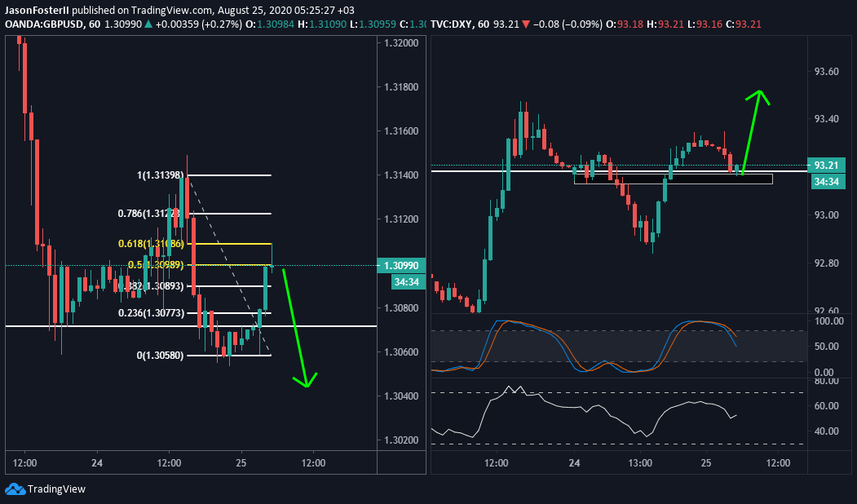Select the yellow 0.618 Fibonacci label

point(152,243)
